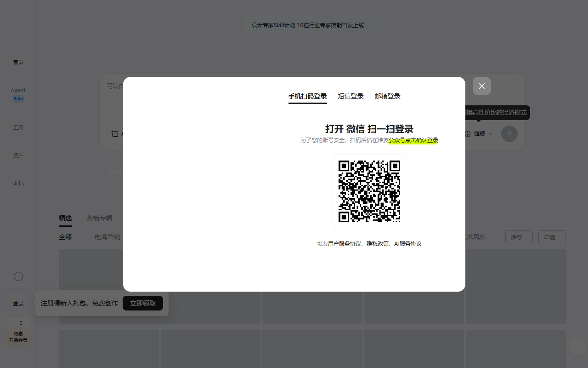The width and height of the screenshot is (588, 368).
Task: Click the circle icon above 登录
Action: point(18,276)
